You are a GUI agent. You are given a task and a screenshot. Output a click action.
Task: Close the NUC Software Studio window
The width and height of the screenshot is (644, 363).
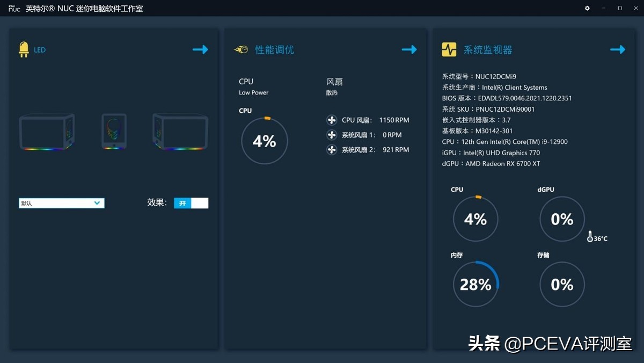click(635, 8)
